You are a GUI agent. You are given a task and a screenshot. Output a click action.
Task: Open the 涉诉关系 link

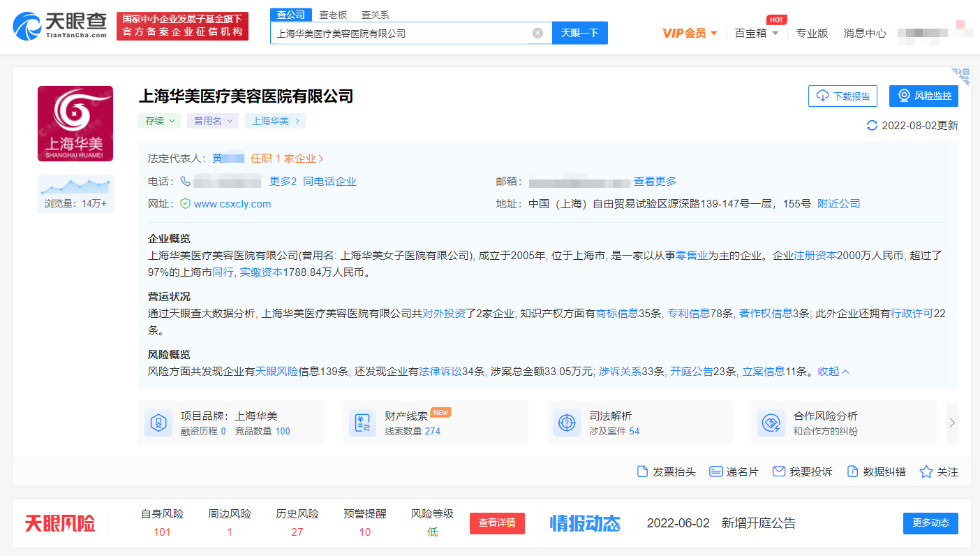pos(620,372)
